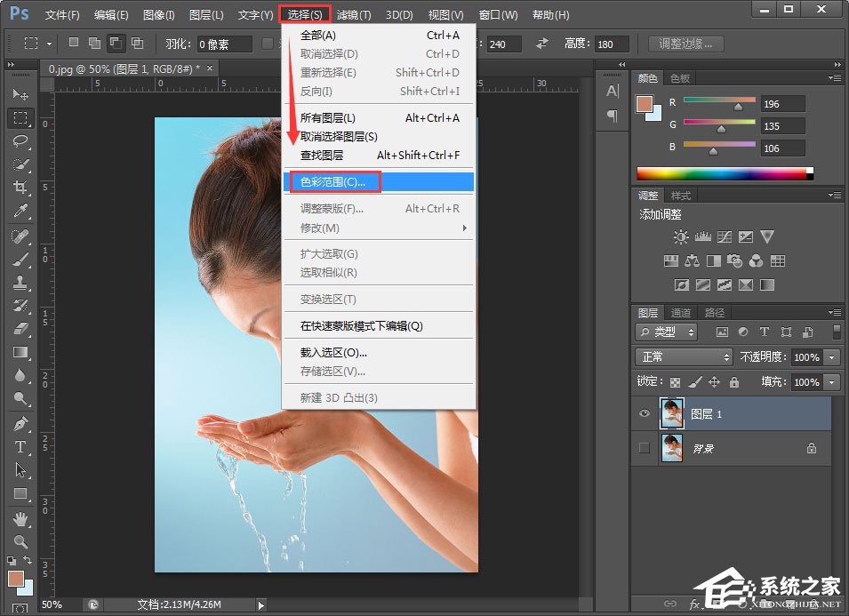This screenshot has width=849, height=616.
Task: Click the 图层 1 layer thumbnail
Action: [672, 413]
